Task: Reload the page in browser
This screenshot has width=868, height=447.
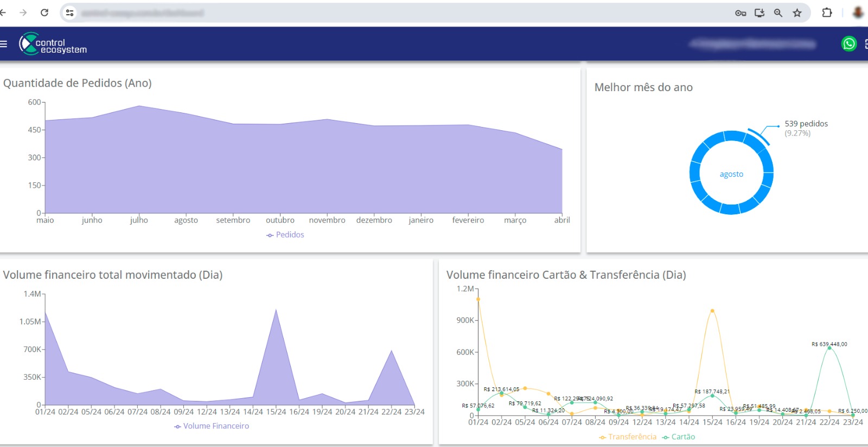Action: pos(44,12)
